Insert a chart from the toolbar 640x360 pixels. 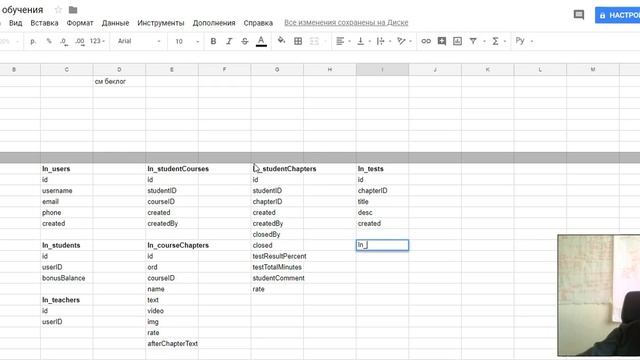(x=458, y=41)
